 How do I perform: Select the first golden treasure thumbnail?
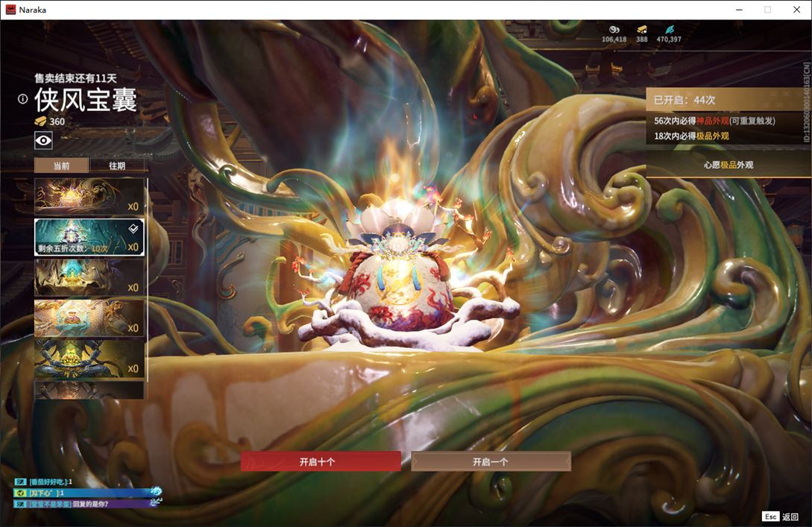click(89, 197)
